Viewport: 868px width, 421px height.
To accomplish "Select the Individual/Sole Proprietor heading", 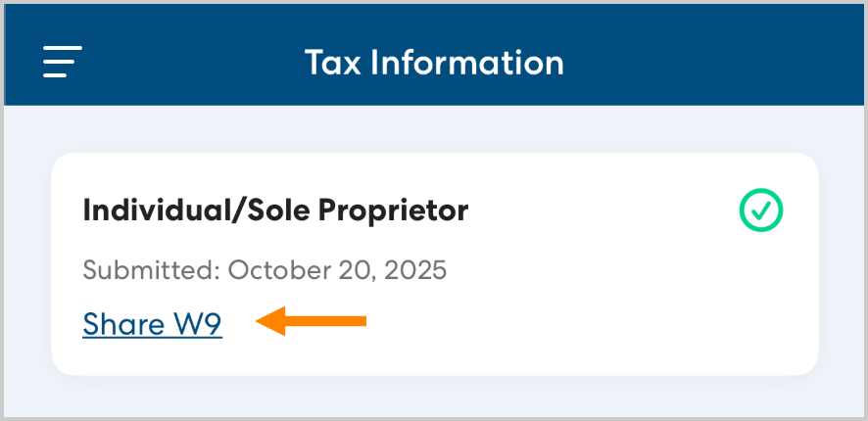I will tap(275, 210).
